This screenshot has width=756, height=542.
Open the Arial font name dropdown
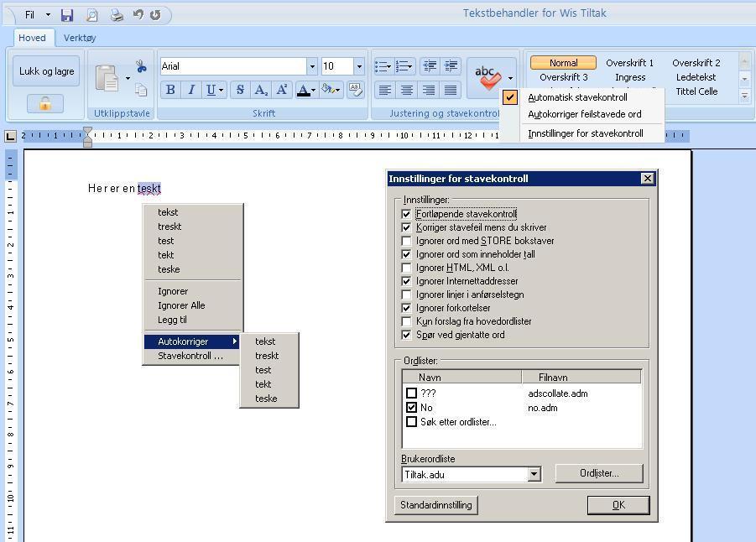pyautogui.click(x=312, y=66)
